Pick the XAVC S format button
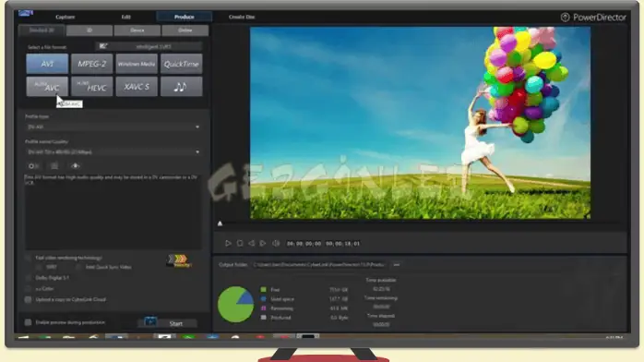The image size is (644, 362). click(137, 87)
